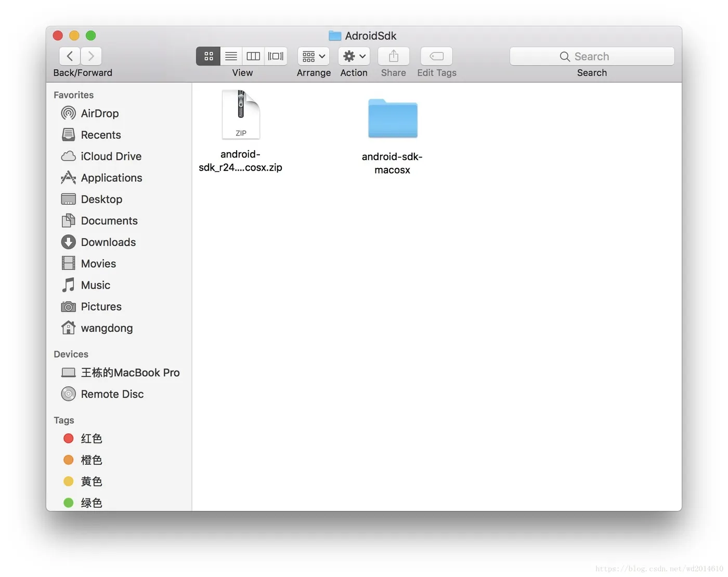
Task: Go forward with the right chevron button
Action: click(91, 56)
